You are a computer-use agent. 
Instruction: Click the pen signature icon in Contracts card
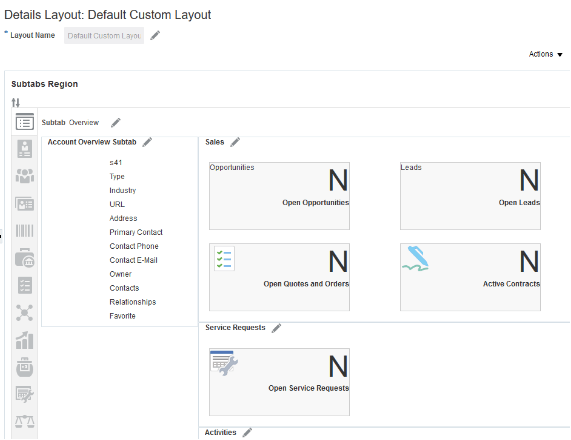coord(416,259)
